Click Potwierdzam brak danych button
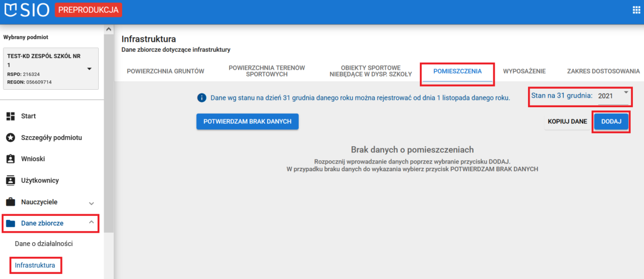 pos(247,122)
